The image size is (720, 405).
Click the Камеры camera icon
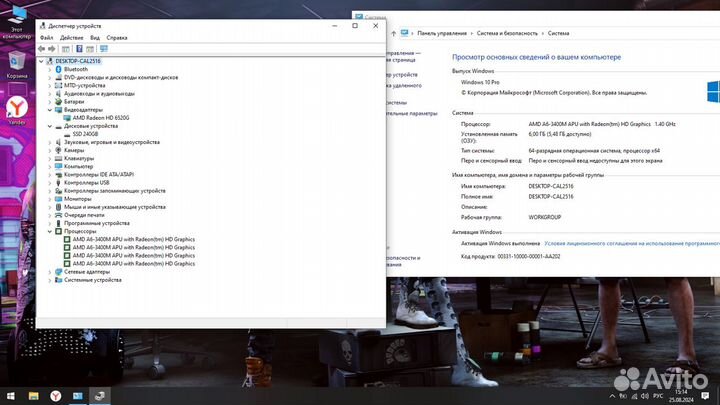[x=58, y=150]
